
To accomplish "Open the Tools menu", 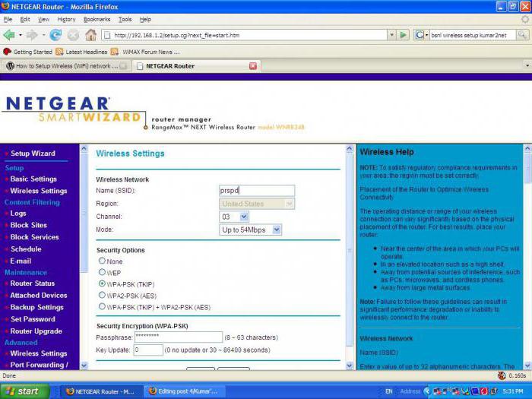I will (125, 19).
